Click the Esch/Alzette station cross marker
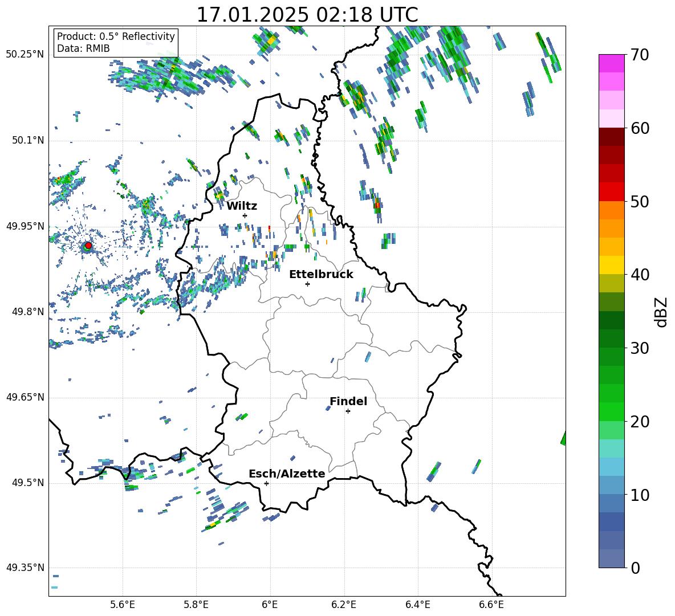Screen dimensions: 675x616 pyautogui.click(x=266, y=483)
